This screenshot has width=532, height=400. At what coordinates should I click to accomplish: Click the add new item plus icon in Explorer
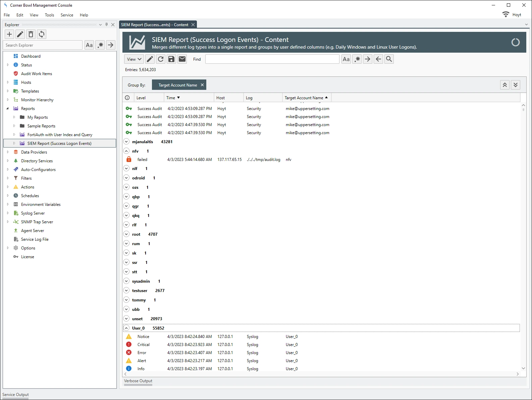point(9,34)
